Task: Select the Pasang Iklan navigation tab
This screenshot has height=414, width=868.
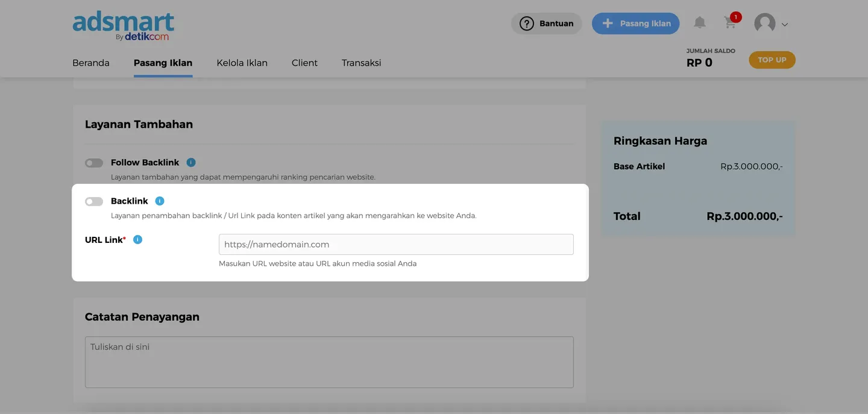Action: pos(163,63)
